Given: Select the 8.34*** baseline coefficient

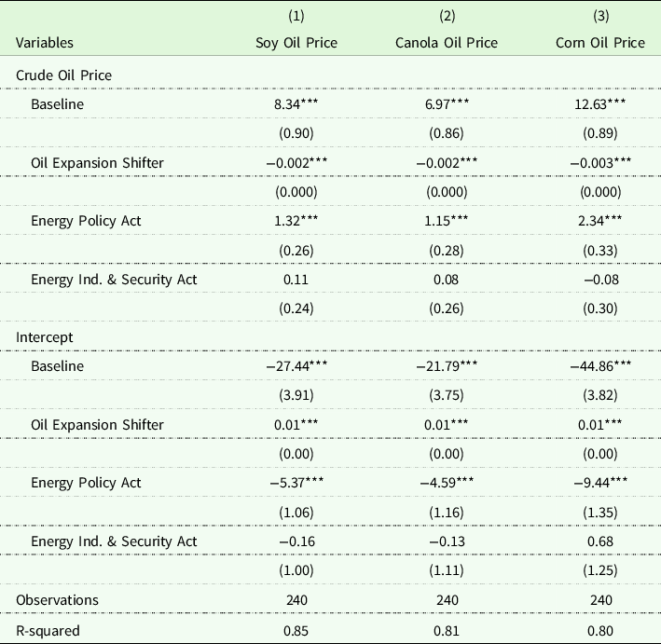Looking at the screenshot, I should 298,103.
